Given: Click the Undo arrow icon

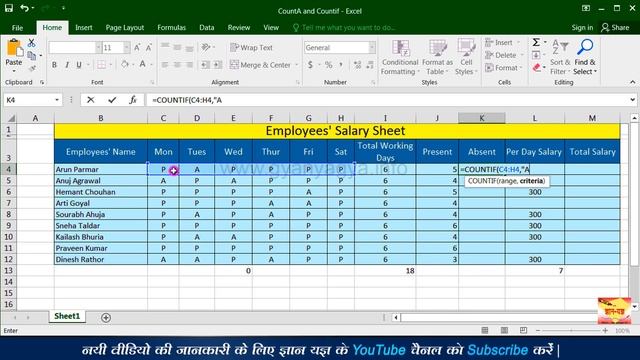Looking at the screenshot, I should coord(24,8).
